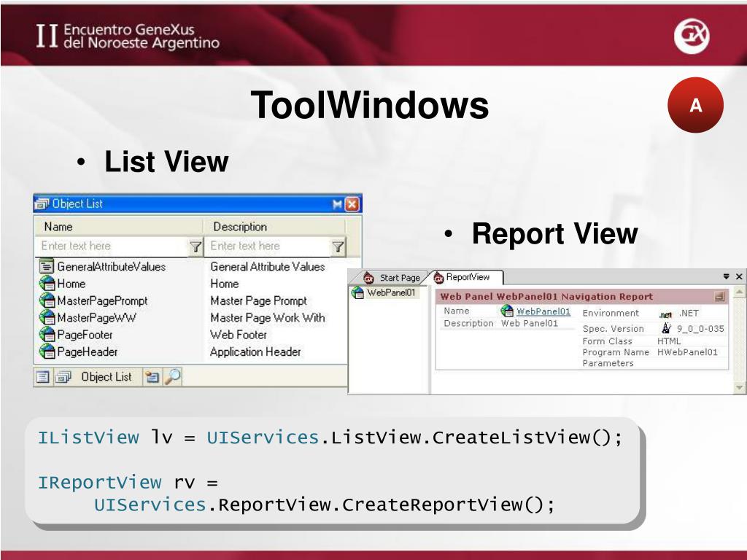Select WebPanel01 in the report tree

[x=391, y=292]
